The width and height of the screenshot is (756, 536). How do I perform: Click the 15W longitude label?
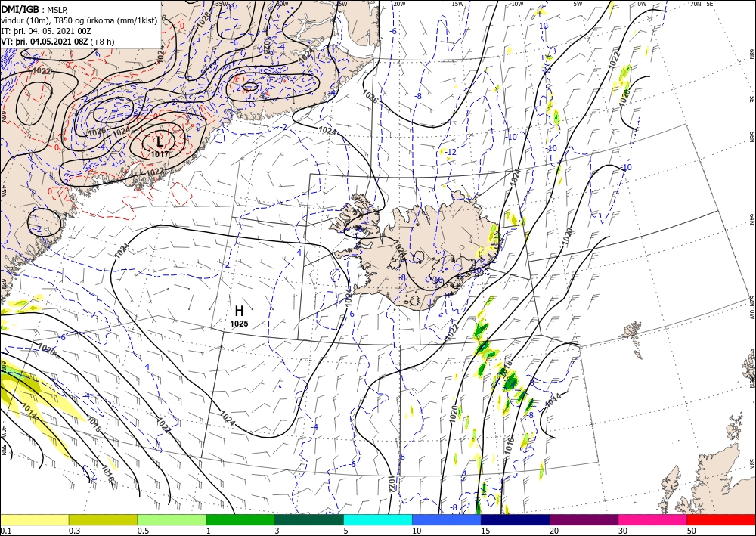[457, 4]
